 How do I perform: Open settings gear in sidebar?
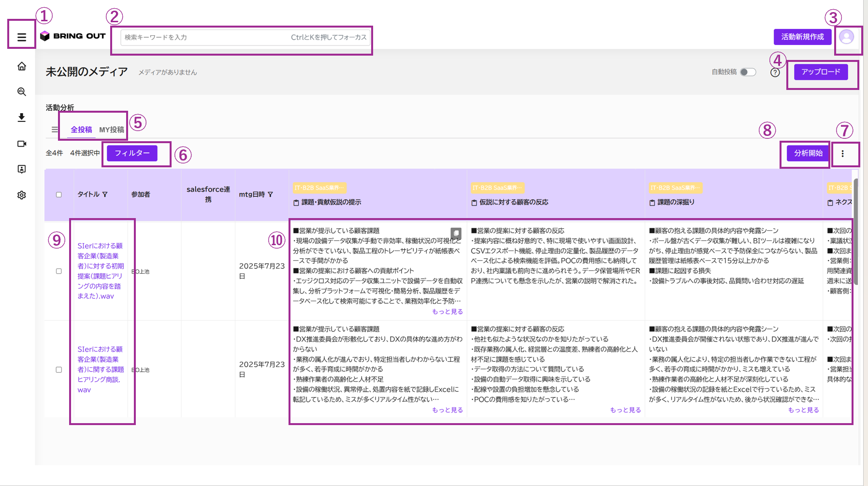[x=22, y=195]
